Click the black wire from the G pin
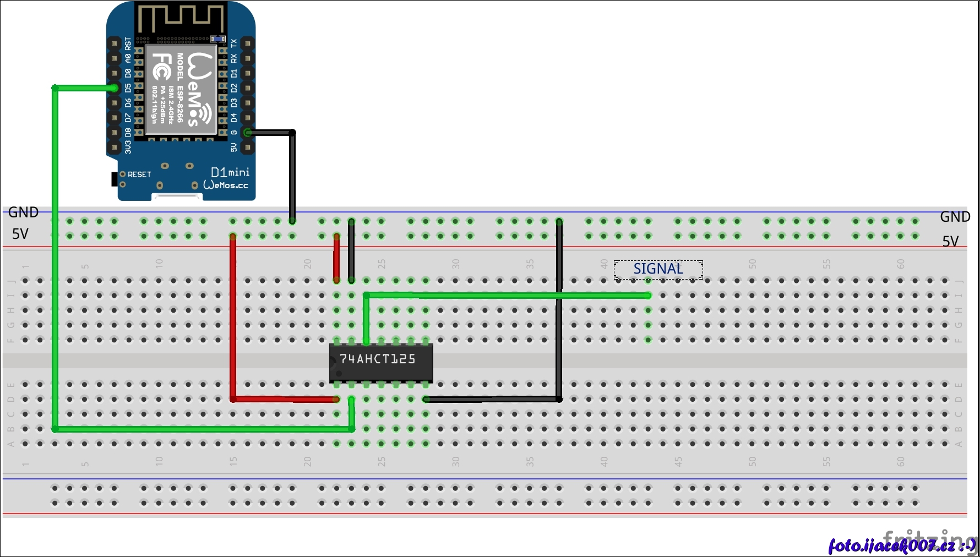Viewport: 980px width, 557px height. (x=292, y=176)
